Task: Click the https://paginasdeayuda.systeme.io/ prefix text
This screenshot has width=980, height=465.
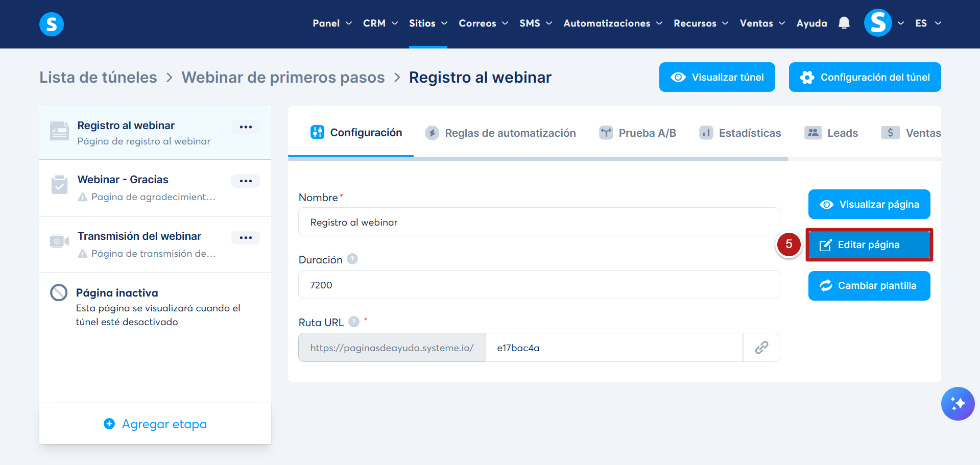Action: (392, 348)
